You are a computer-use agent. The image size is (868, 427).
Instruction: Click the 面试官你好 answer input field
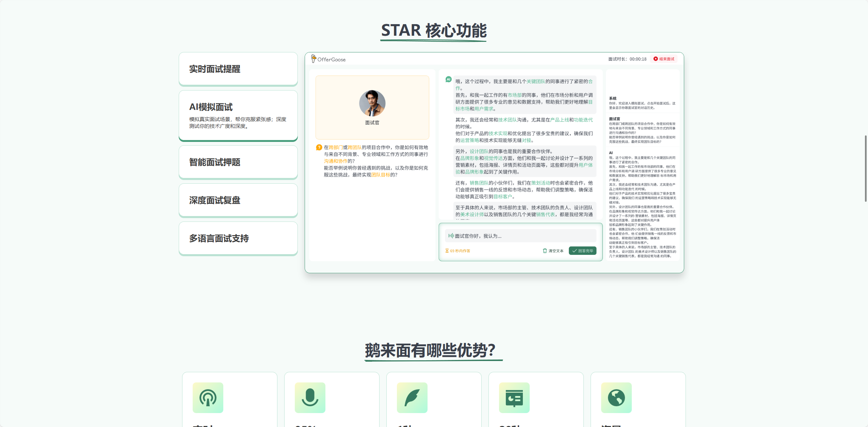coord(520,236)
